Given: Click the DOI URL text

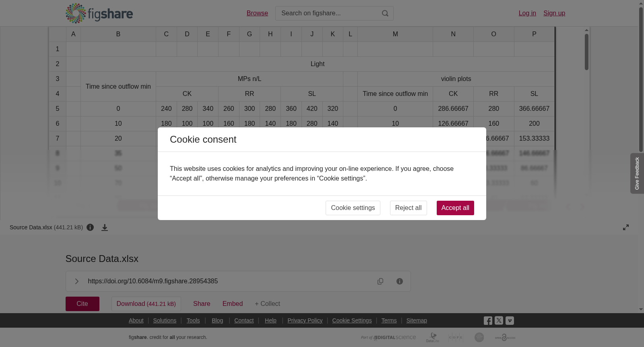Looking at the screenshot, I should click(x=153, y=281).
